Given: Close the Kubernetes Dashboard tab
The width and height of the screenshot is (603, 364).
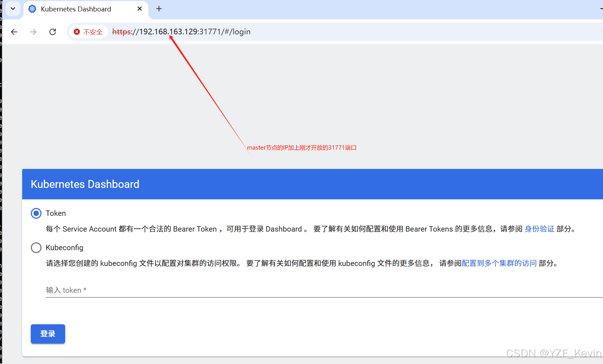Looking at the screenshot, I should click(x=140, y=9).
